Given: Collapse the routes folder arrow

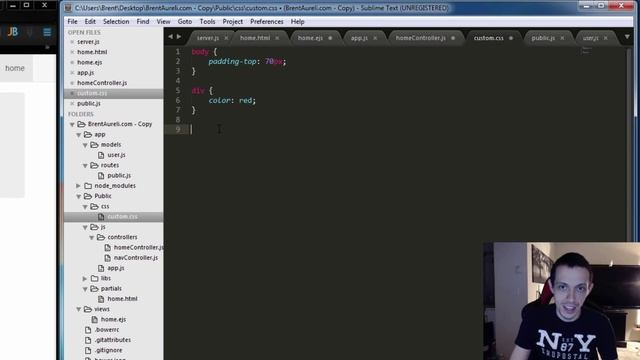Looking at the screenshot, I should tap(85, 165).
